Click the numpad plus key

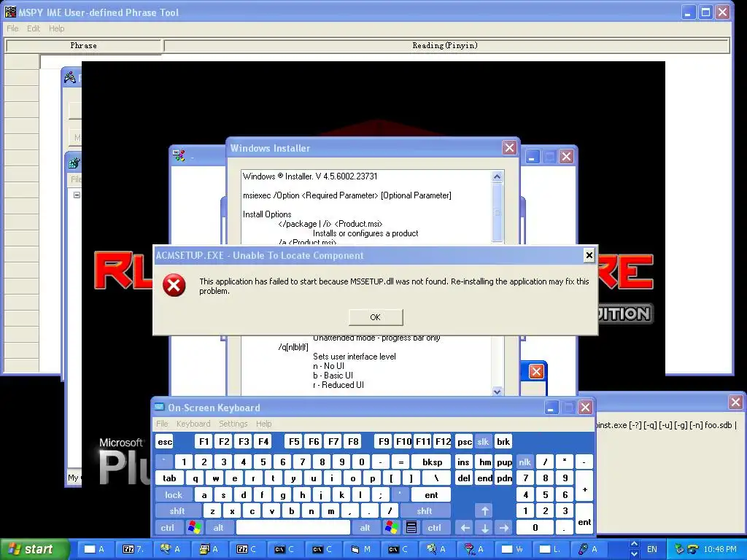click(x=584, y=486)
